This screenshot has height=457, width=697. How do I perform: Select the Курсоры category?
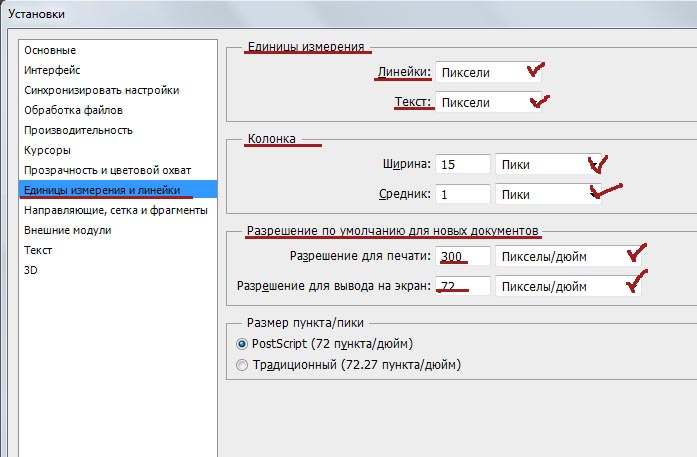pyautogui.click(x=48, y=150)
